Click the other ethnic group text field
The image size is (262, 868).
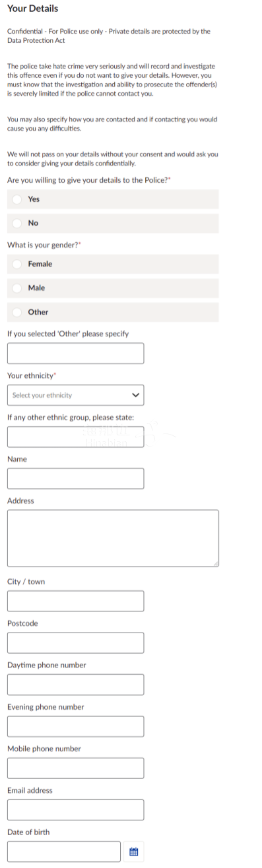click(x=75, y=437)
